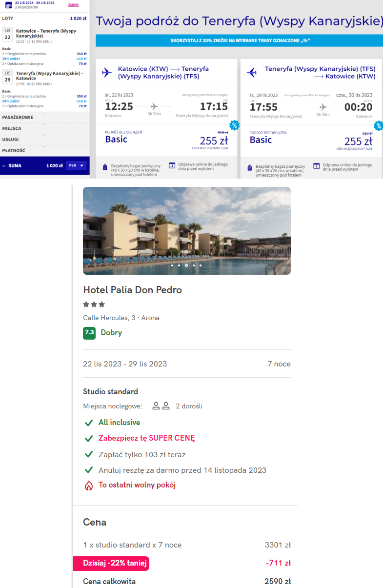Click the LIS 22 date tile in the flight summary
Viewport: 383px width, 588px height.
[x=7, y=34]
